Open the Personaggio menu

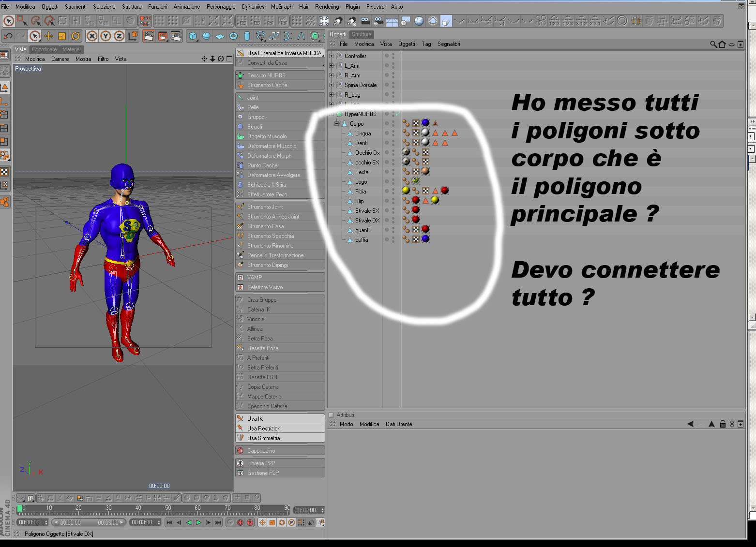coord(221,7)
